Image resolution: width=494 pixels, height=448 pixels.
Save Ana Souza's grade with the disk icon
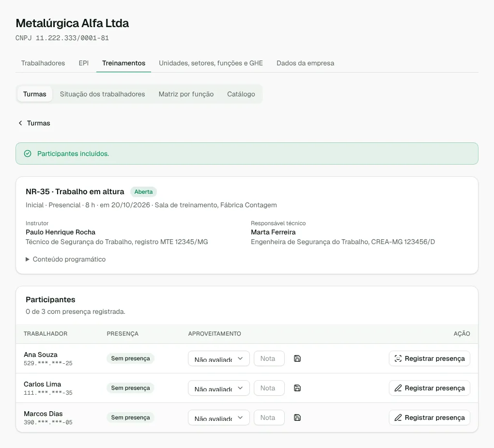coord(297,358)
